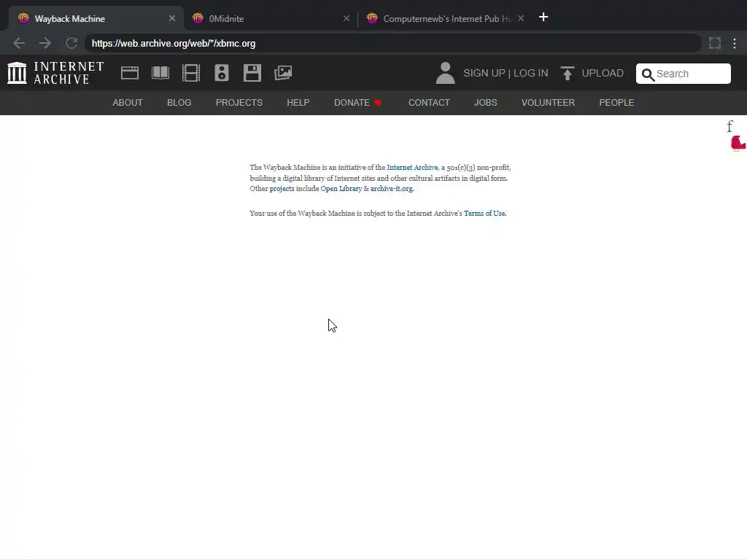Open the Terms of Use link

click(484, 213)
